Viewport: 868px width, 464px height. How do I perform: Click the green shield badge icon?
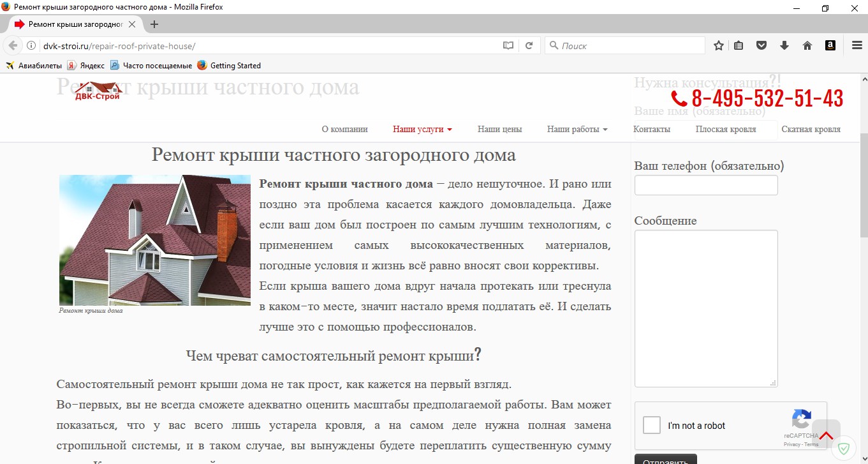(x=844, y=448)
